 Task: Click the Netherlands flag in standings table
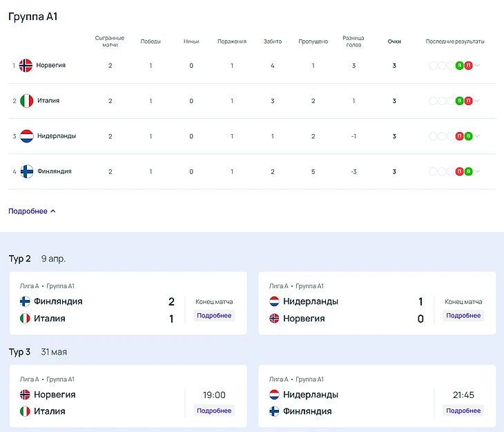[x=26, y=136]
